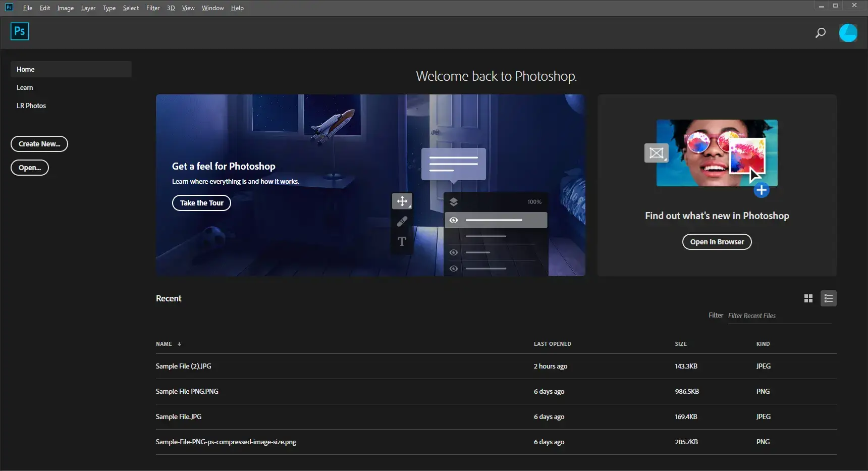This screenshot has width=868, height=471.
Task: Click the What's New promo thumbnail
Action: 717,153
